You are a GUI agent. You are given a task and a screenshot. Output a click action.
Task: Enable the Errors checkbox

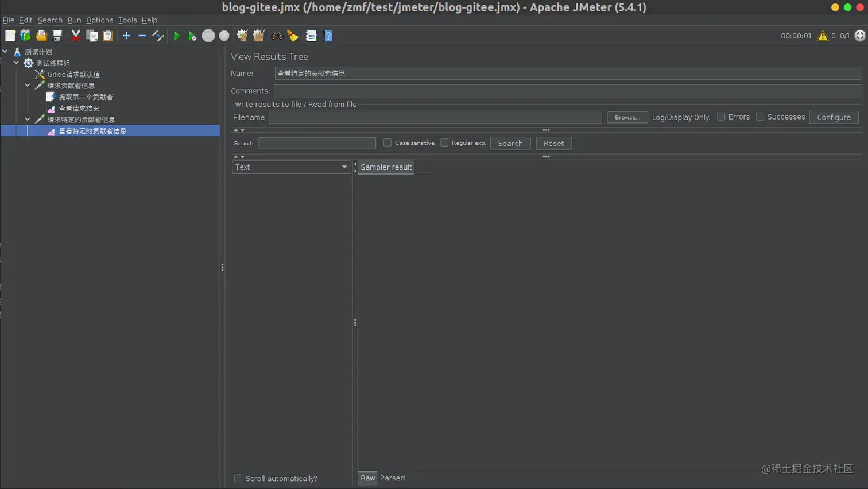tap(721, 117)
